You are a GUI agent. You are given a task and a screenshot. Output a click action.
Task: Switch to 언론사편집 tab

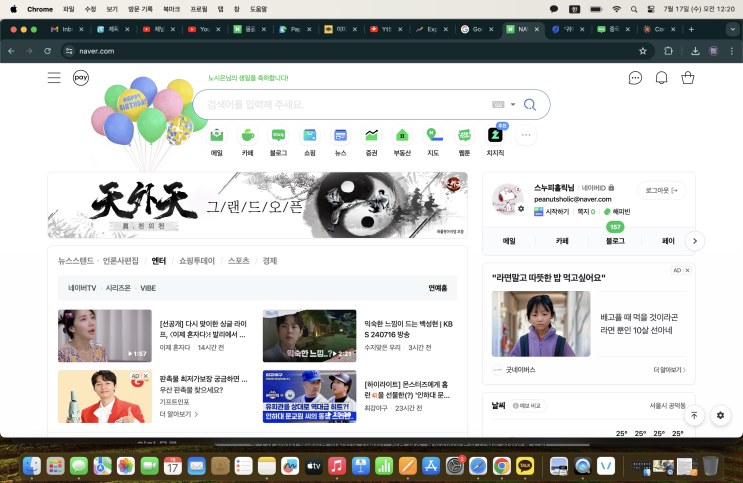click(121, 261)
